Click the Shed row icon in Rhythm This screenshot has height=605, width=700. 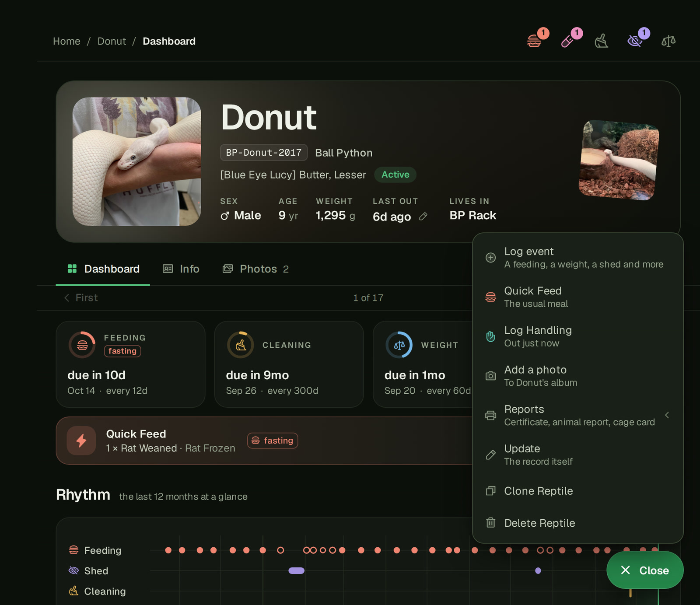click(x=73, y=570)
